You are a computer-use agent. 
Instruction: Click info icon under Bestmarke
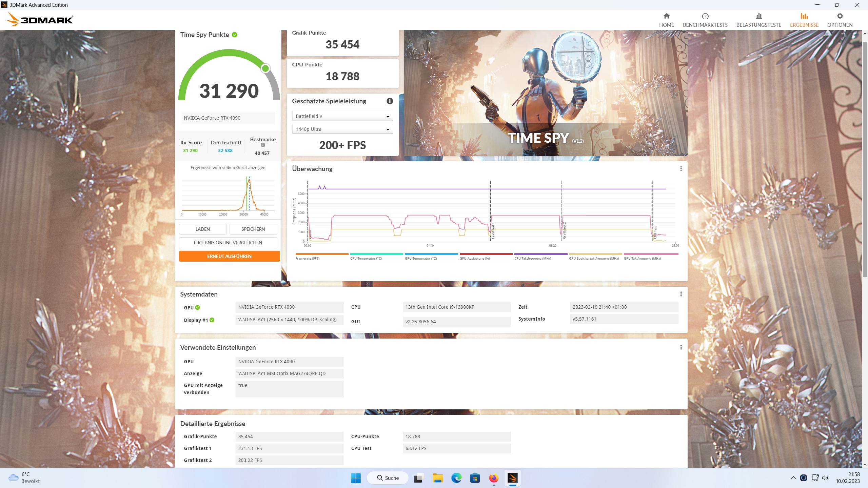click(x=263, y=145)
